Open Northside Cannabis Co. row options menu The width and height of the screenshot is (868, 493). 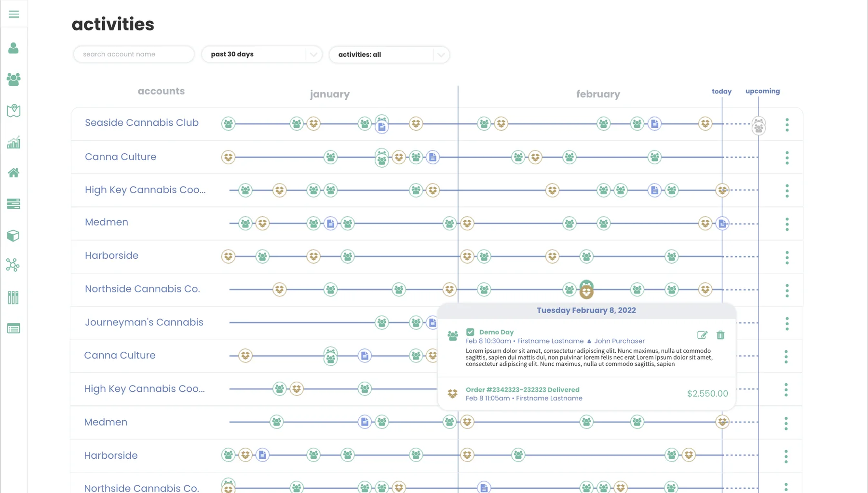pos(787,291)
